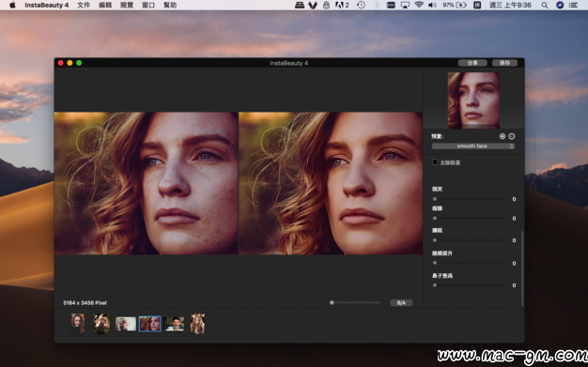This screenshot has height=367, width=588.
Task: Click the face preview thumbnail in the right panel
Action: 473,100
